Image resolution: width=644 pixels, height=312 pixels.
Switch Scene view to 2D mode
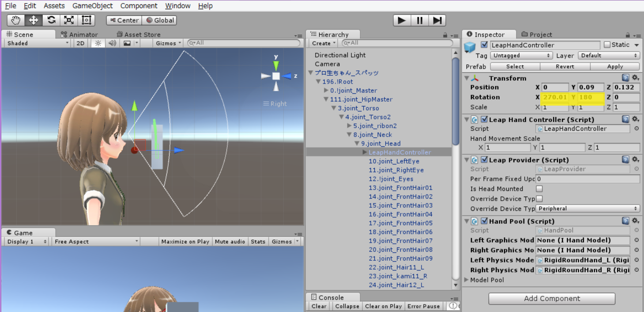point(81,43)
